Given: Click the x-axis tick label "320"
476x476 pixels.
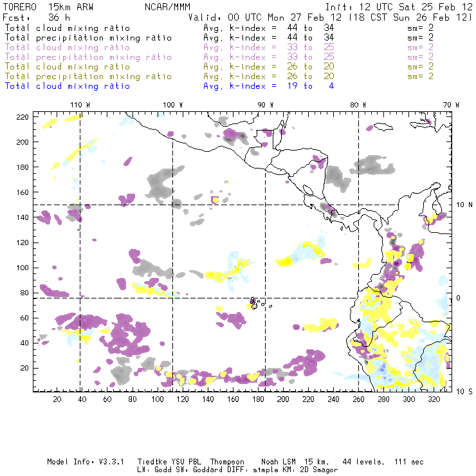Looking at the screenshot, I should (x=434, y=399).
